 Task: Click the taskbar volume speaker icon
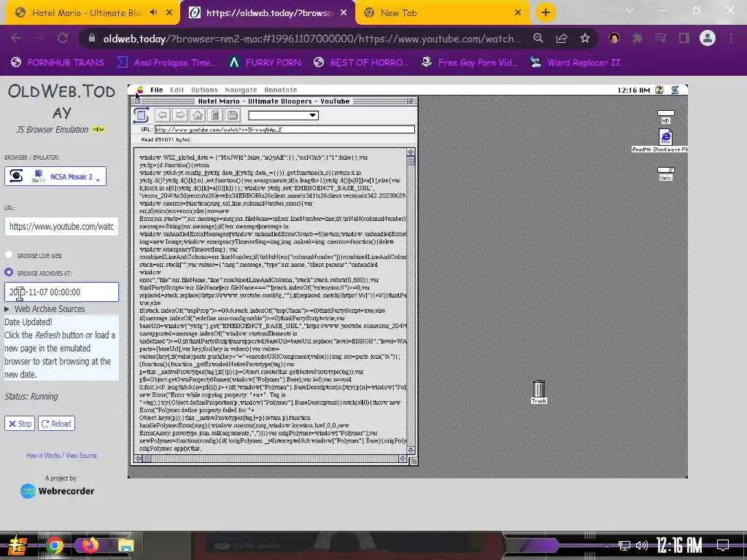click(x=642, y=545)
